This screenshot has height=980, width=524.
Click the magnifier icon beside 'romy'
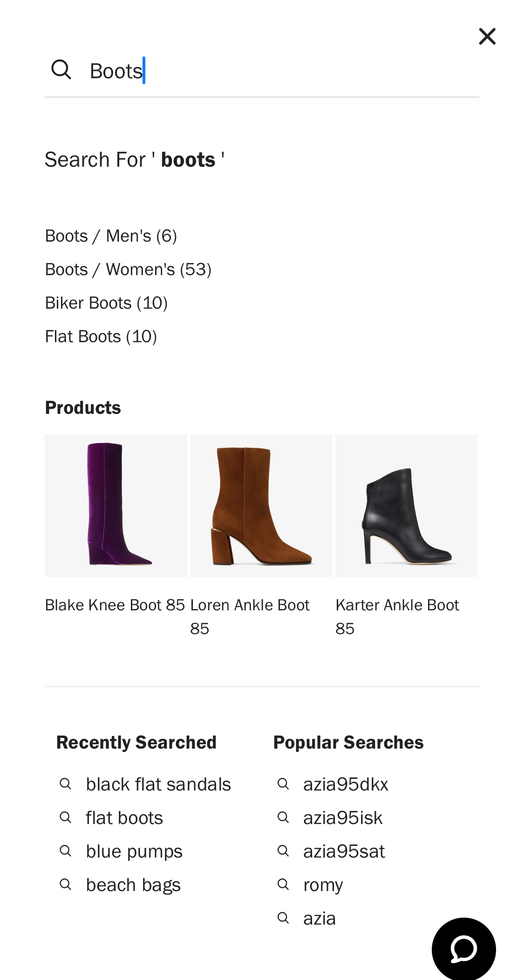[283, 885]
